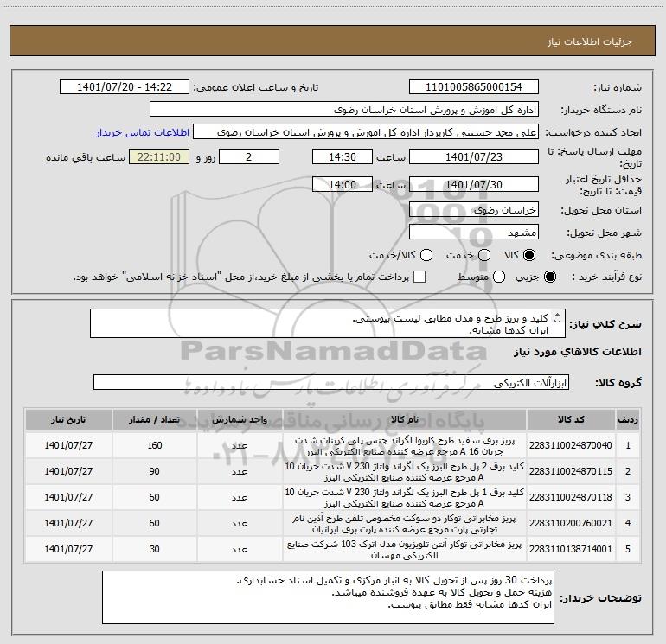Viewport: 666px width, 644px height.
Task: Click the نام کالا column header
Action: click(x=405, y=419)
